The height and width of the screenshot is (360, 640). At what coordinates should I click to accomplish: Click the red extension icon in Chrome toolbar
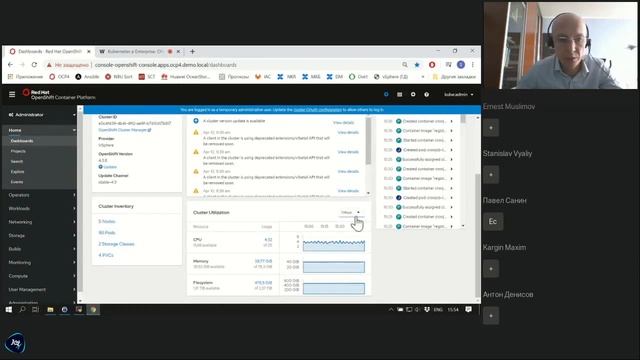(x=432, y=64)
